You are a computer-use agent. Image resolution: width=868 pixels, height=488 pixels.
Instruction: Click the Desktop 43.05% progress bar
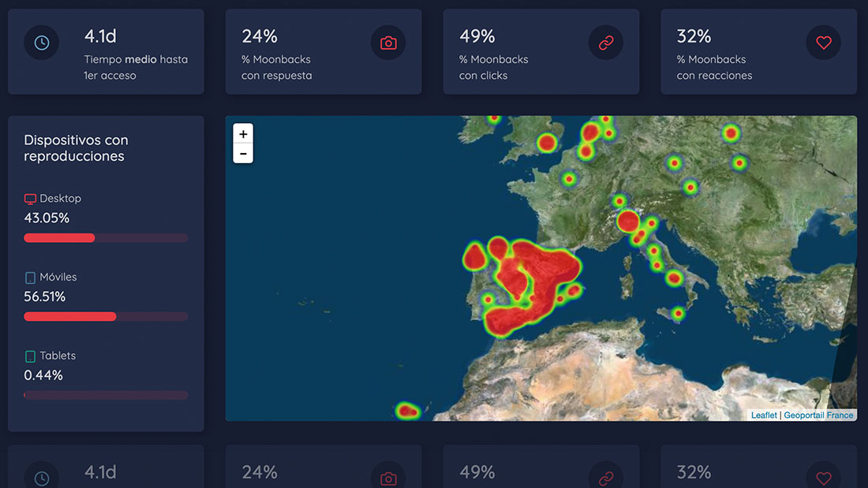[x=106, y=238]
